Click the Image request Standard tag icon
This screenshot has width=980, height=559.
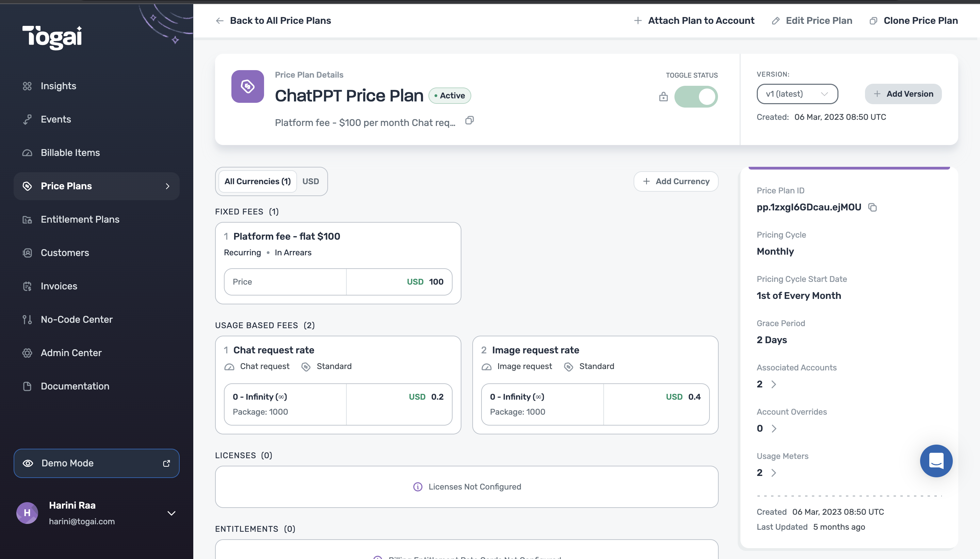point(568,367)
